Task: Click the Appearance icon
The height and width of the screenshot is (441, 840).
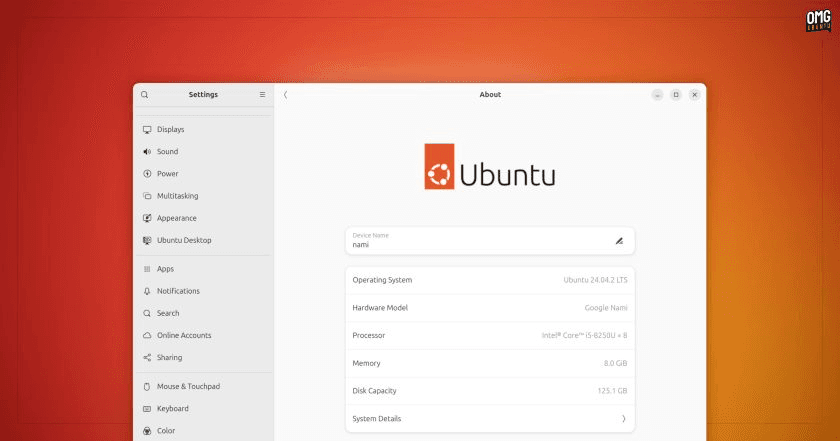Action: point(147,218)
